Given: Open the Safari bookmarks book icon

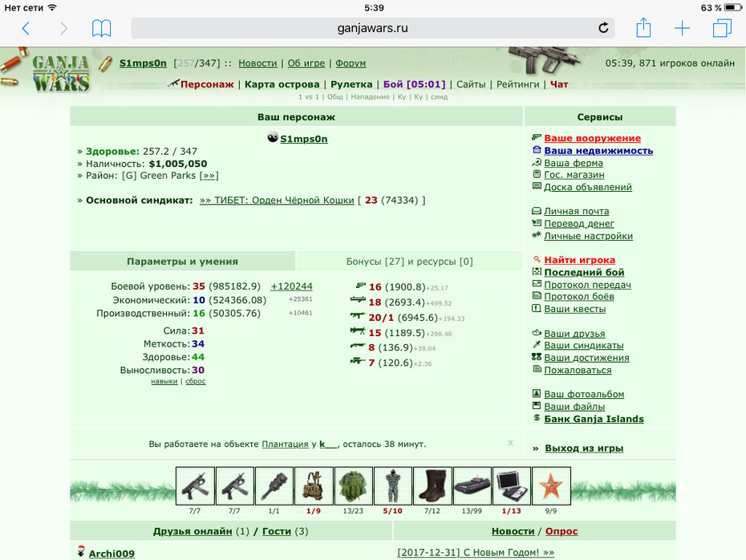Looking at the screenshot, I should (x=101, y=29).
